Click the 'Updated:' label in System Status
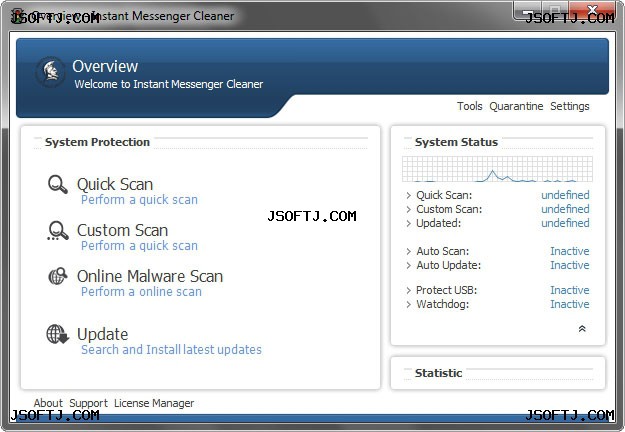 (x=438, y=223)
